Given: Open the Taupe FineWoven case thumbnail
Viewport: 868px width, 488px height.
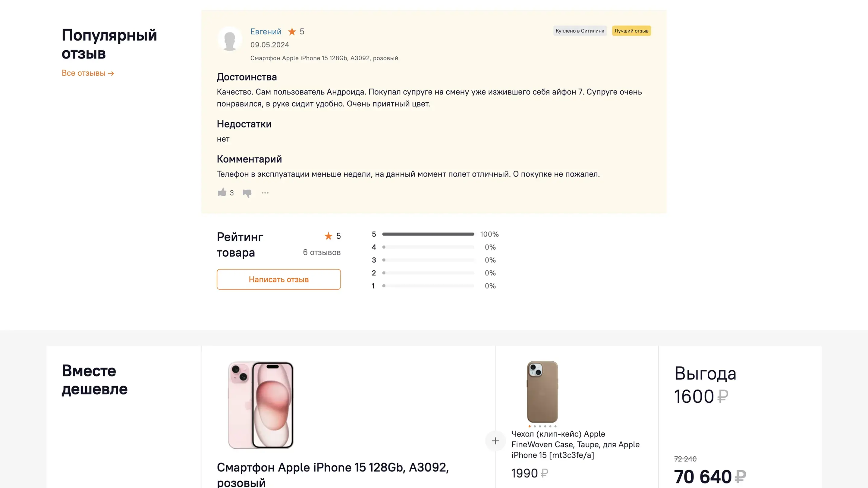Looking at the screenshot, I should point(542,392).
